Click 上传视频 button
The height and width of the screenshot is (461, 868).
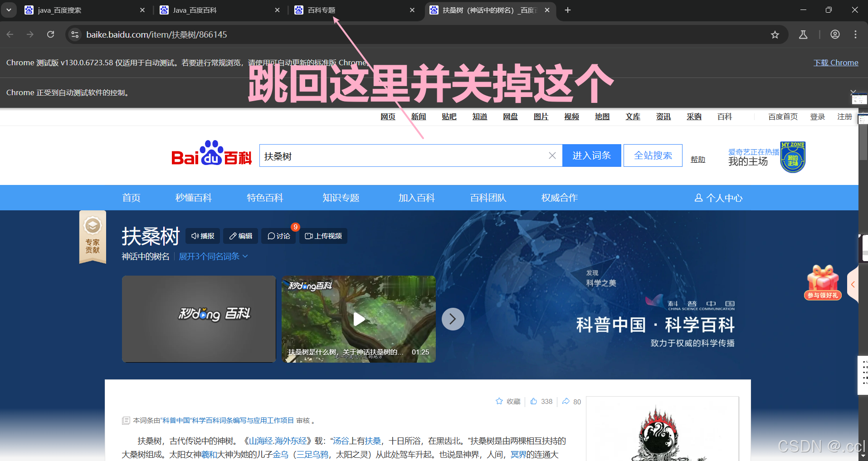(323, 236)
